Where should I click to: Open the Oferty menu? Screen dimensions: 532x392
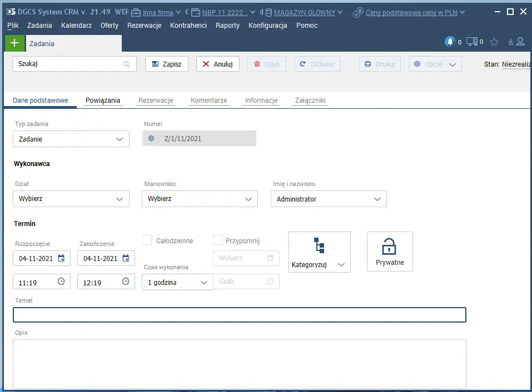pyautogui.click(x=110, y=26)
